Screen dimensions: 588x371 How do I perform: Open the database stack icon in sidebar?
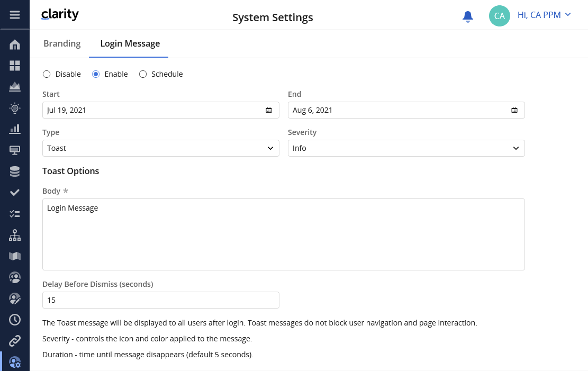(15, 171)
